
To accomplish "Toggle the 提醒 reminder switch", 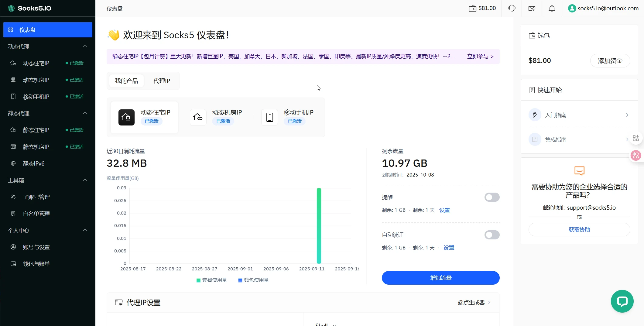I will tap(492, 197).
